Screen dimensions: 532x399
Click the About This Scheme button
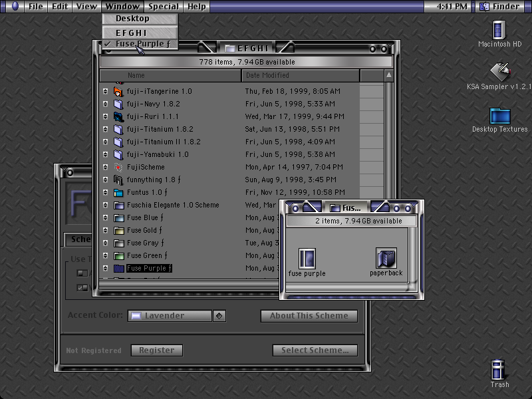[309, 316]
